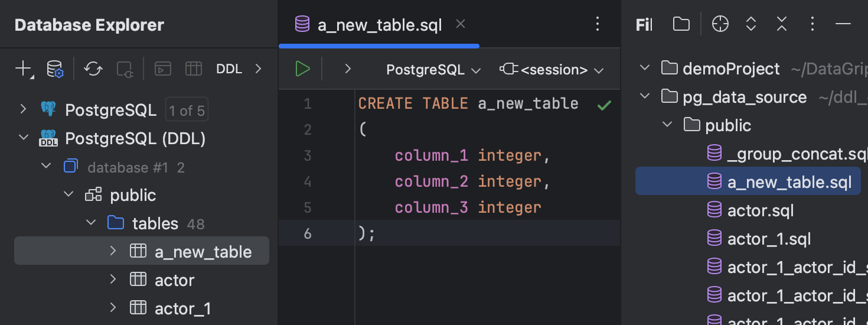Open the editor tabs three-dot menu
Viewport: 868px width, 325px height.
(x=598, y=24)
